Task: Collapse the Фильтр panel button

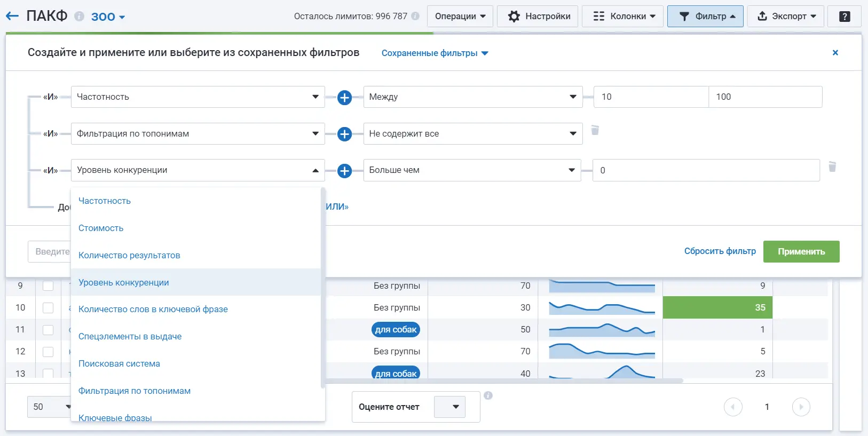Action: click(705, 16)
